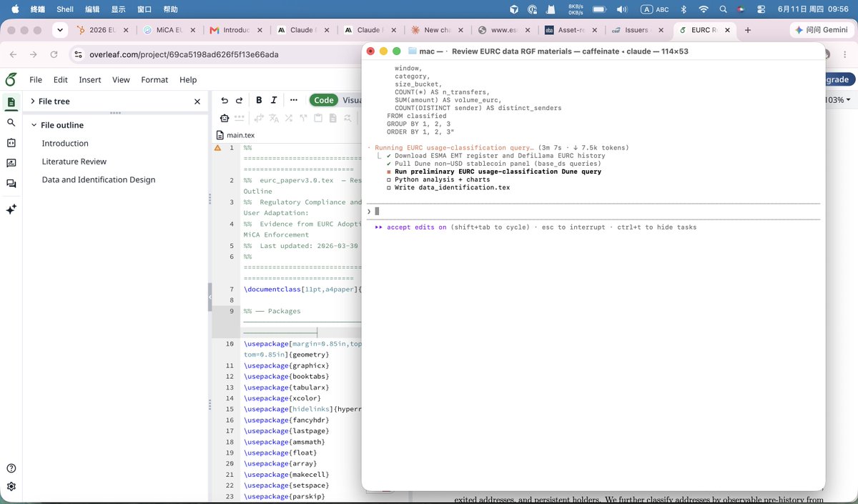Jump to Literature Review in the outline
Viewport: 858px width, 504px height.
pos(74,162)
